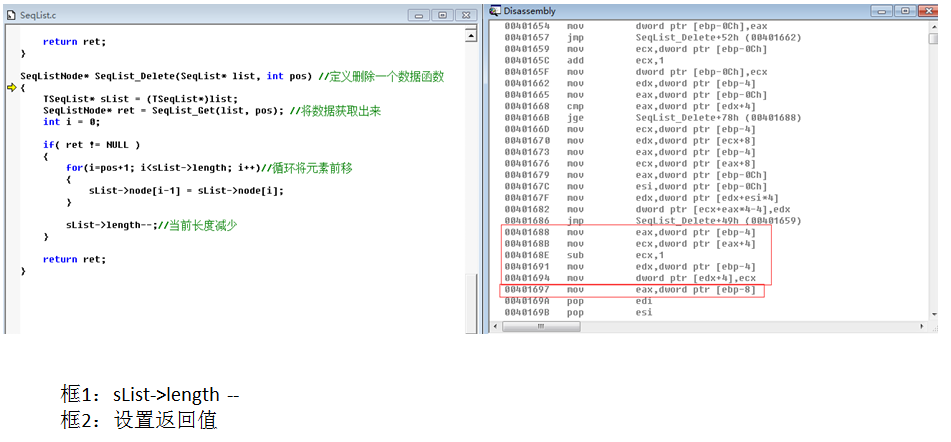Select disassembly line at address 00401670

(x=630, y=141)
